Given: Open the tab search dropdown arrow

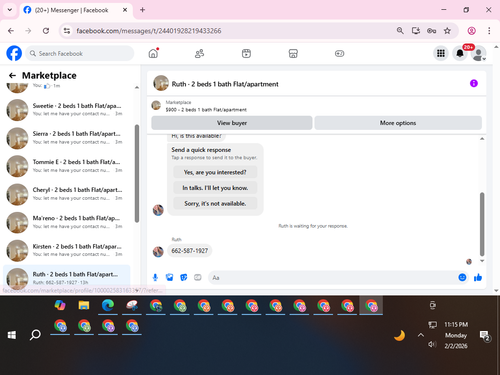Looking at the screenshot, I should (x=10, y=10).
